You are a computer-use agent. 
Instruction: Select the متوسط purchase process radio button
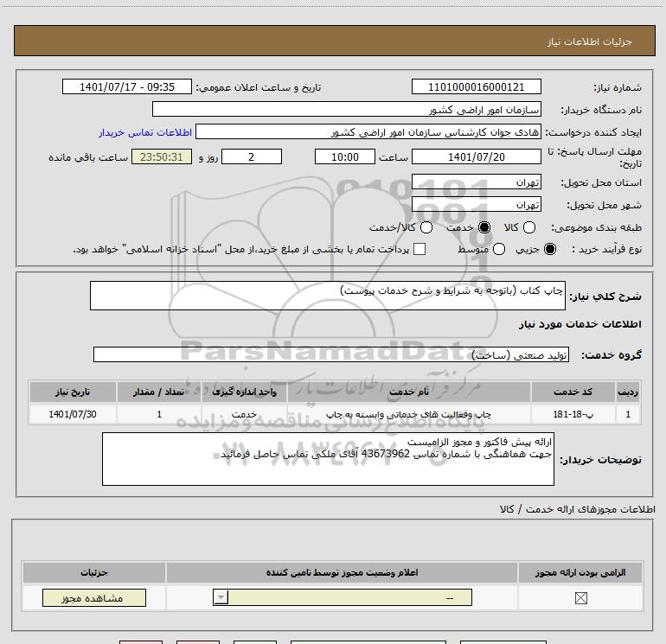(499, 249)
